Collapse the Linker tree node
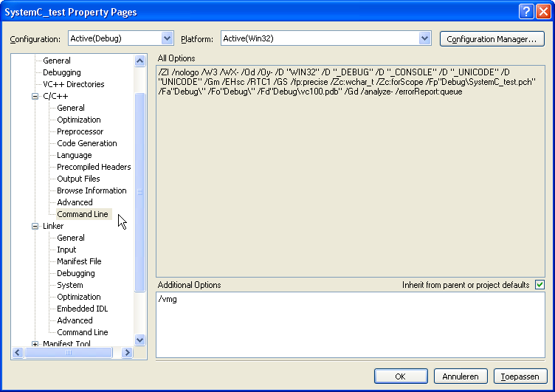 35,226
